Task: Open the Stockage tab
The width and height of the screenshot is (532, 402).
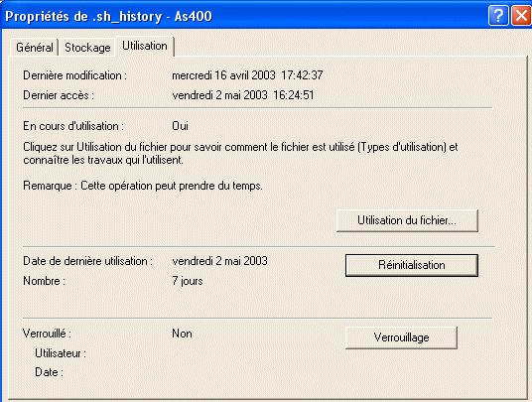Action: click(x=87, y=48)
